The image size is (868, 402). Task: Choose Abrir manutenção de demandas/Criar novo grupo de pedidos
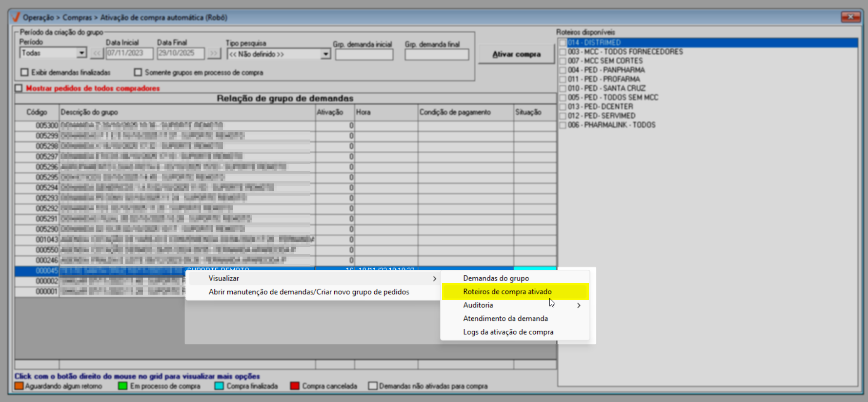(x=313, y=292)
